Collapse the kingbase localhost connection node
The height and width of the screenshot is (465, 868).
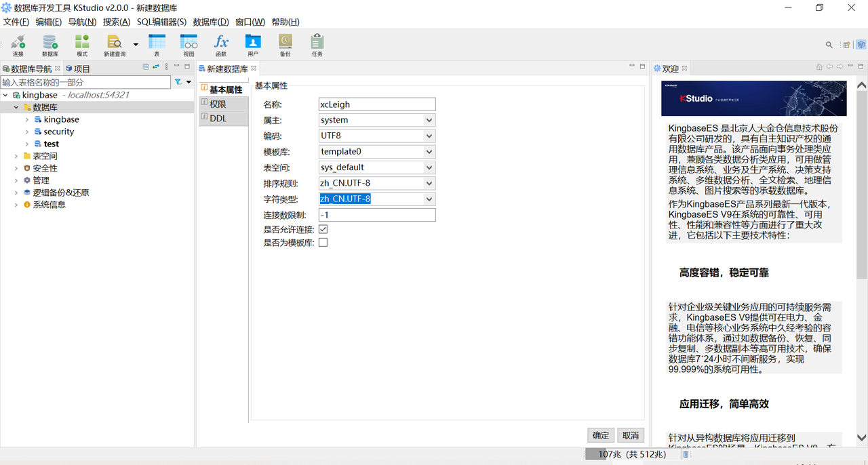[5, 96]
